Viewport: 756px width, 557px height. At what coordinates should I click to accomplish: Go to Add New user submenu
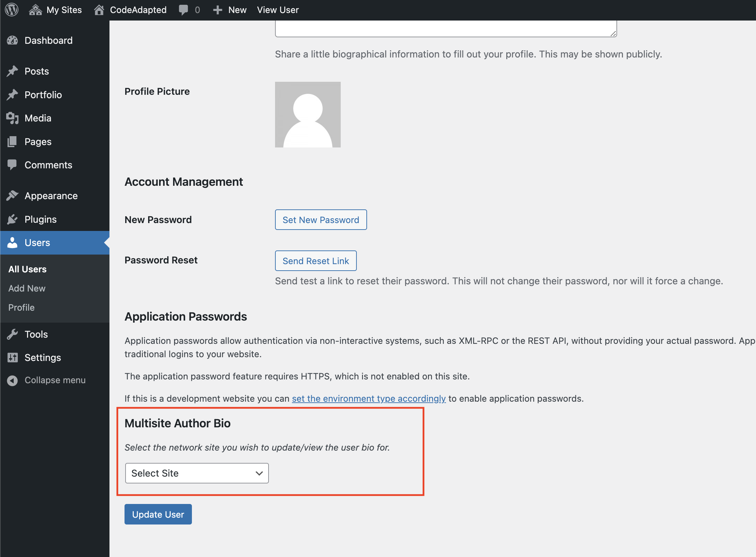click(x=27, y=288)
